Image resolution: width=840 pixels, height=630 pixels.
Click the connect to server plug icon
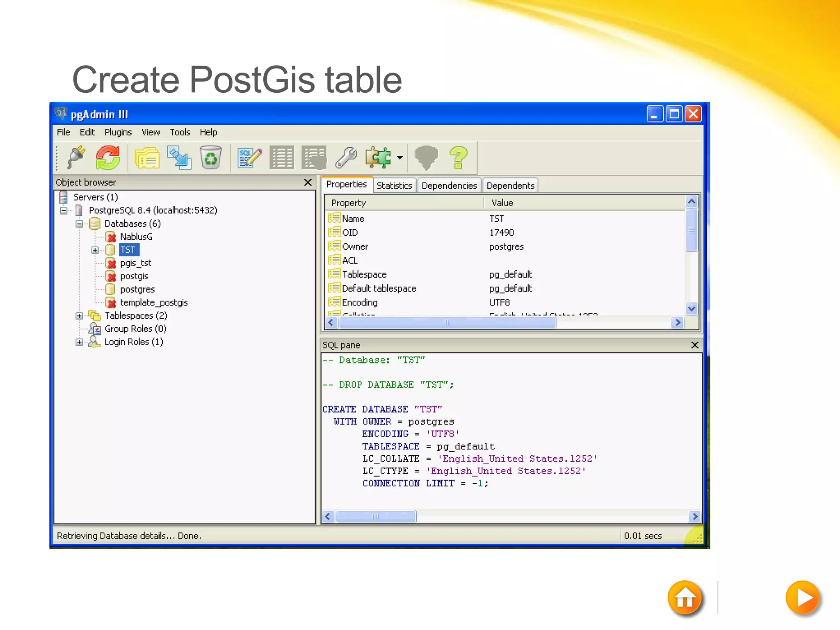(x=76, y=157)
